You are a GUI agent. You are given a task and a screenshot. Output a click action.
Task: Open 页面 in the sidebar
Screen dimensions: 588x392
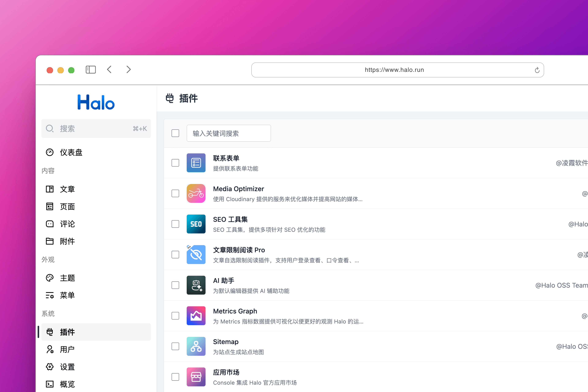[96, 207]
